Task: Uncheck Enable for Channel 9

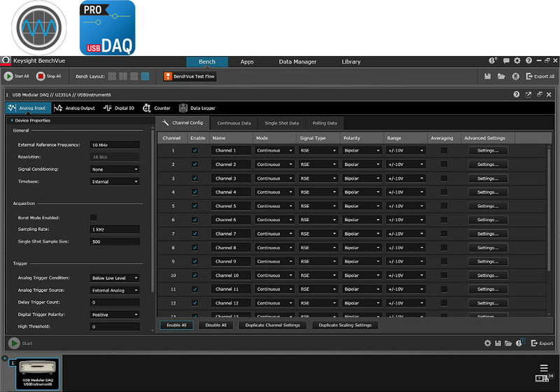Action: 195,261
